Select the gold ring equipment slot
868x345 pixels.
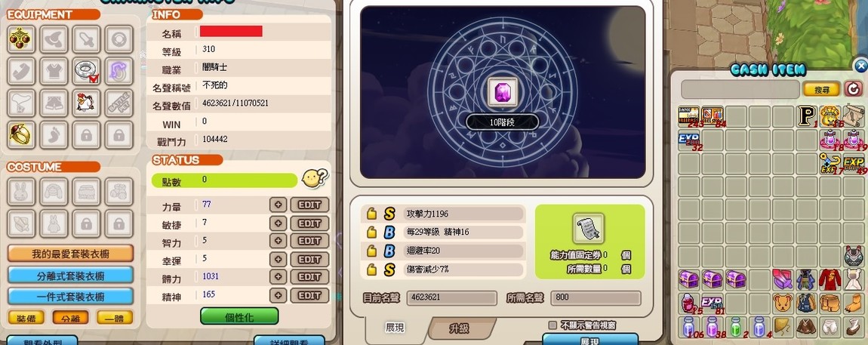22,134
